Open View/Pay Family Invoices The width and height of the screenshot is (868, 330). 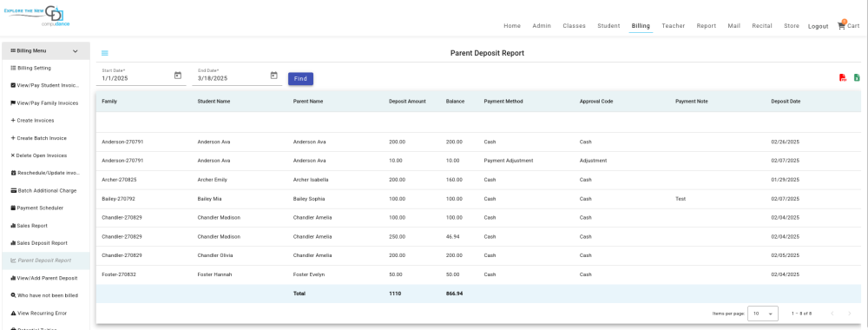click(46, 103)
